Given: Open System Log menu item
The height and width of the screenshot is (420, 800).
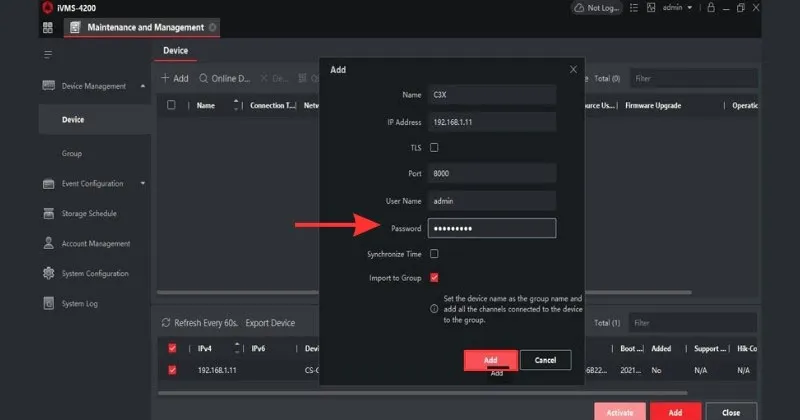Looking at the screenshot, I should tap(80, 303).
